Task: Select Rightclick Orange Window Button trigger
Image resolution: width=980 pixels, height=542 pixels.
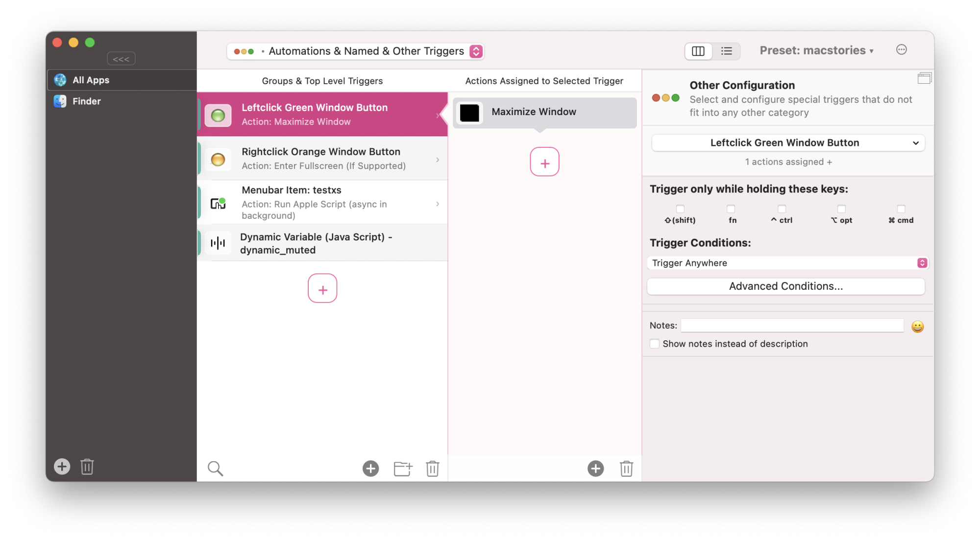Action: (322, 159)
